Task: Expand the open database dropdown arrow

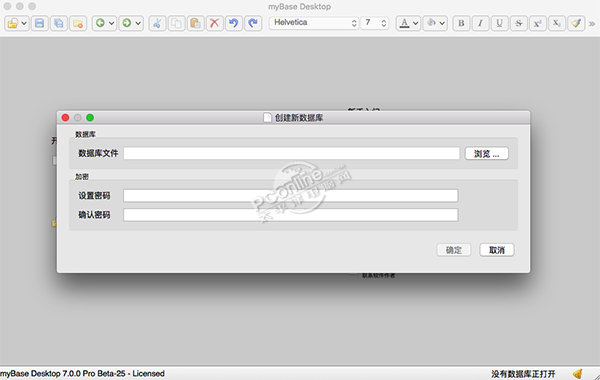Action: point(24,23)
